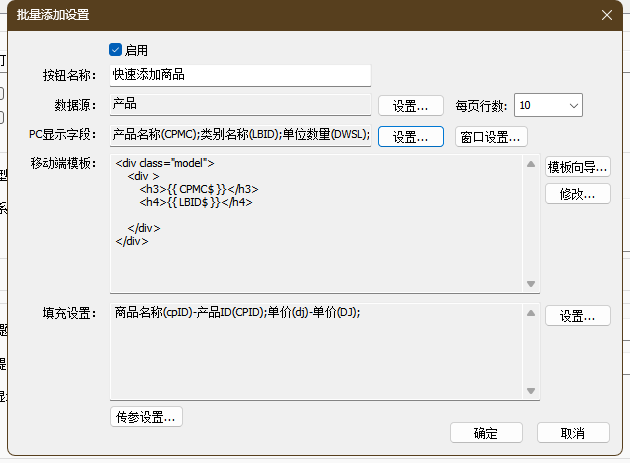Open the 传参设置 button
The width and height of the screenshot is (630, 463).
[146, 416]
